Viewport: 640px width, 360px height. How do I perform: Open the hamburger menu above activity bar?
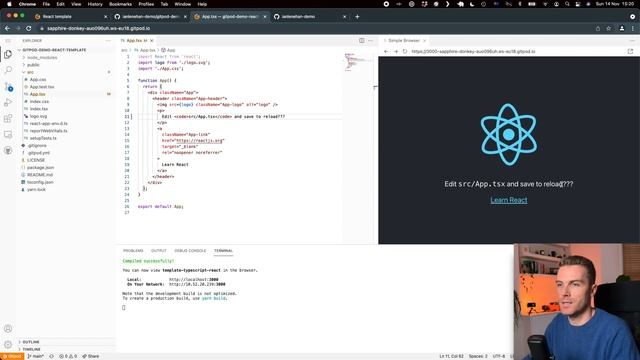(8, 41)
